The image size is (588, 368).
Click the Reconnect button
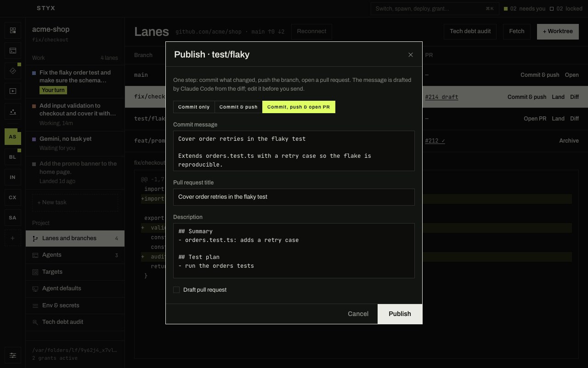pos(311,31)
